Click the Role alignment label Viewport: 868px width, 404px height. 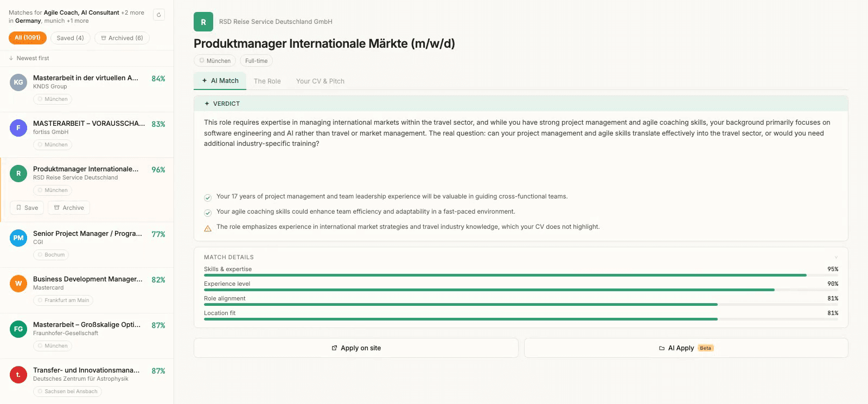click(x=225, y=298)
